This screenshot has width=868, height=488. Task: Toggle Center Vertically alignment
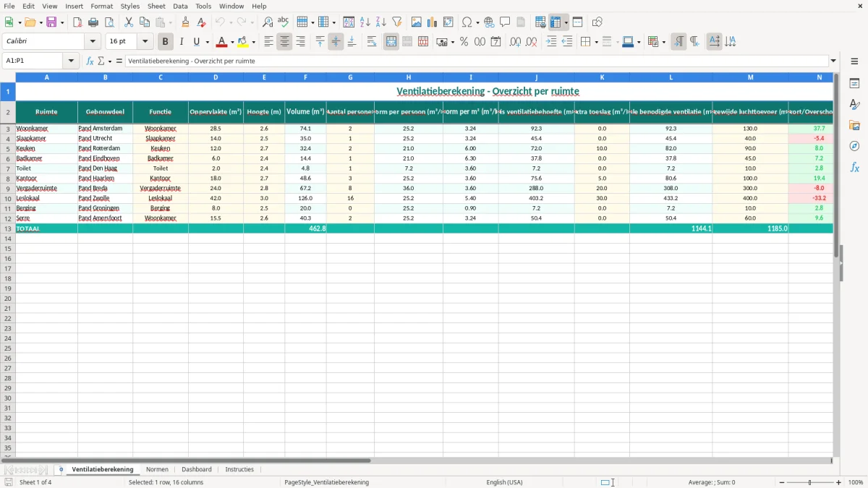click(x=336, y=42)
